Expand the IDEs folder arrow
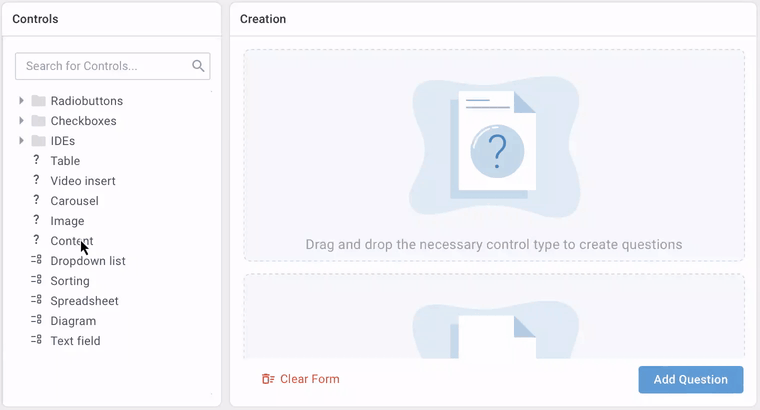Image resolution: width=760 pixels, height=410 pixels. 21,141
